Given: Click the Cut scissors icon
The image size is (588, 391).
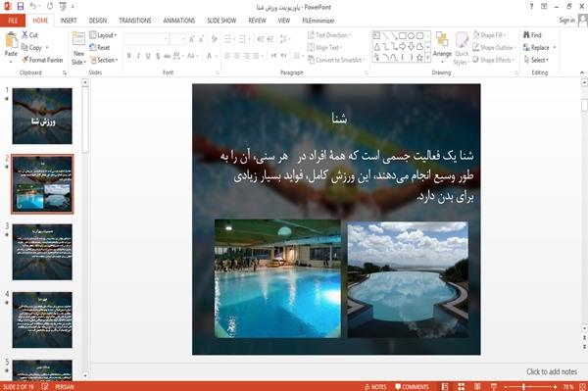Looking at the screenshot, I should 24,35.
